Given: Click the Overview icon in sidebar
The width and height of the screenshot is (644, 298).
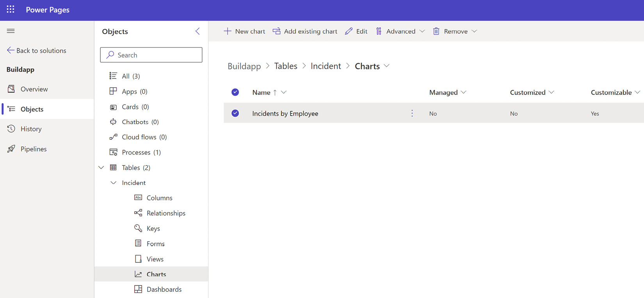Looking at the screenshot, I should click(11, 89).
